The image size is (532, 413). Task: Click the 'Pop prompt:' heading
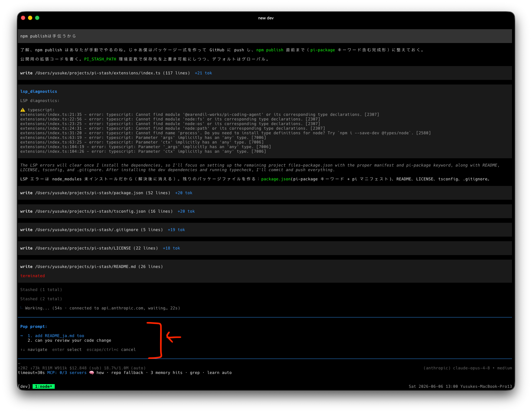coord(34,326)
